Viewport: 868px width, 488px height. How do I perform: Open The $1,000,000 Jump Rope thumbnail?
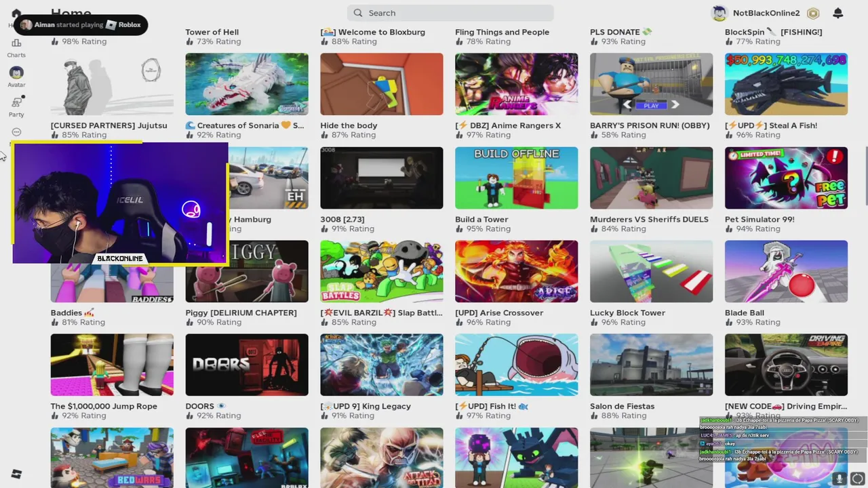pos(112,365)
